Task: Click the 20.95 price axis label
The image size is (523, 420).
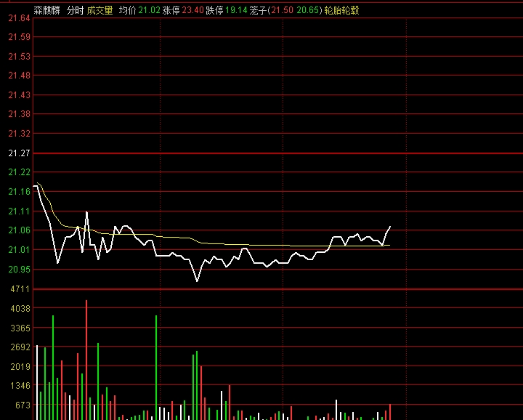Action: 19,269
